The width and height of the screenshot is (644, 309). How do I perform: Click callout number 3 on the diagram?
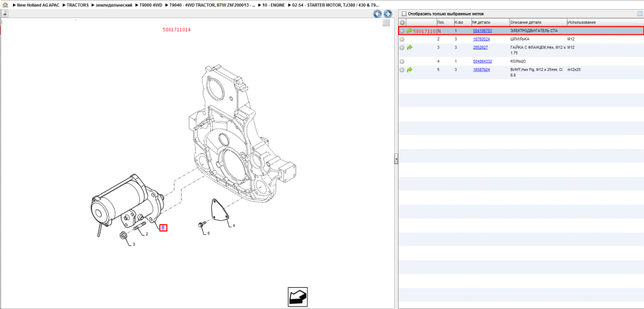click(133, 244)
